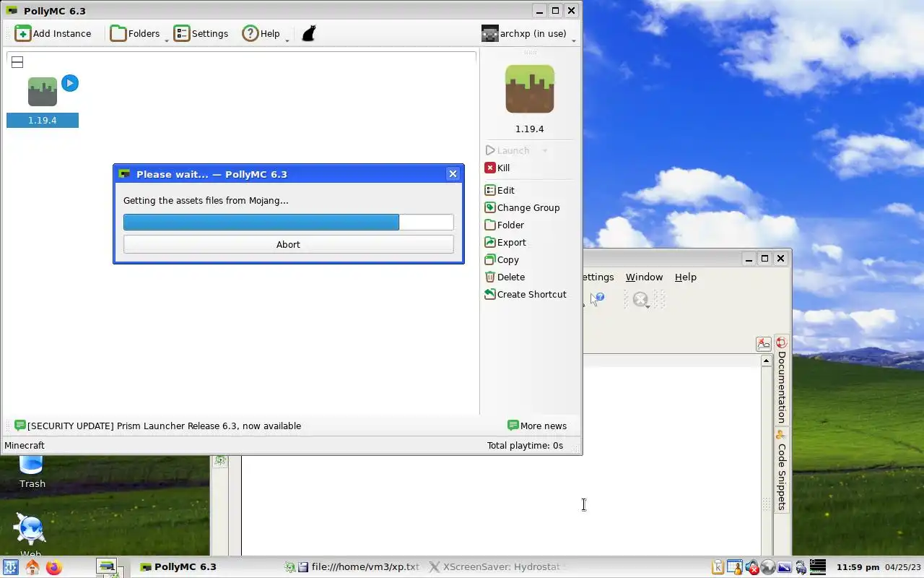
Task: Click the Launch dropdown arrow in the sidebar
Action: [x=545, y=150]
